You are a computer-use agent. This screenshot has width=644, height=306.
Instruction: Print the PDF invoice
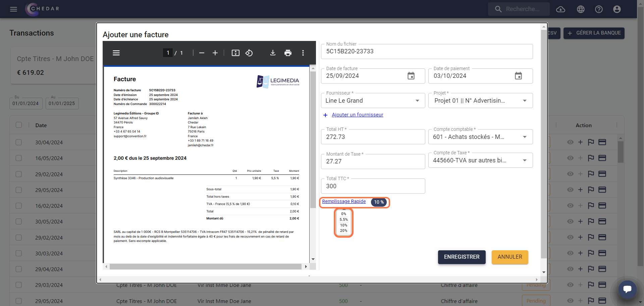288,53
